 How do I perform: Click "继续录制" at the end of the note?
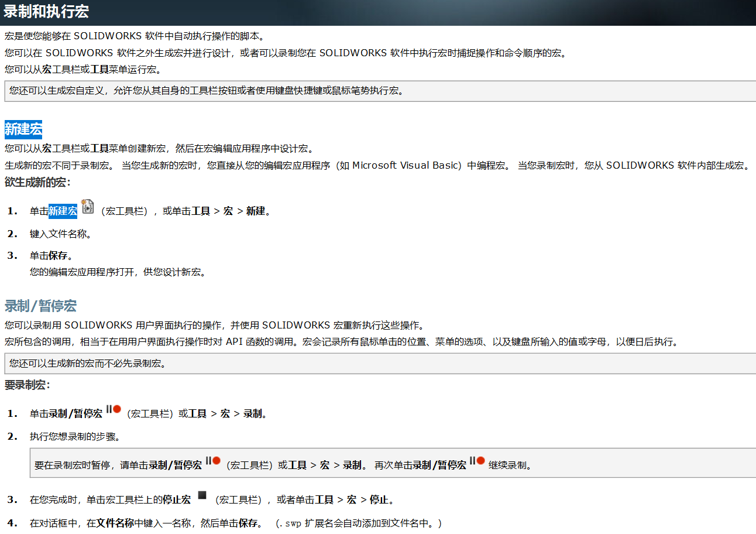click(507, 465)
